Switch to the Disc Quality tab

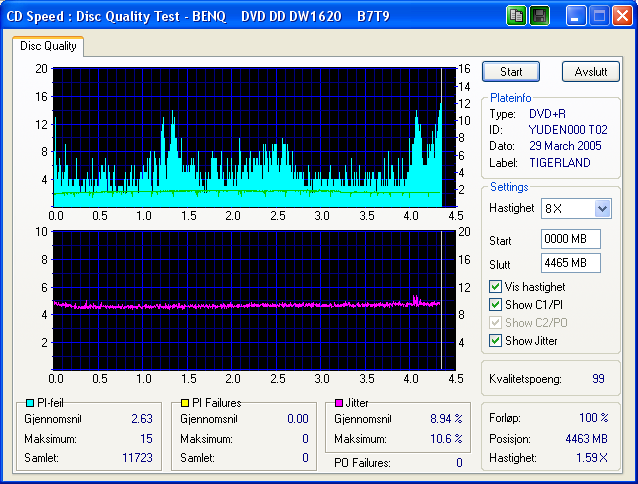point(48,46)
